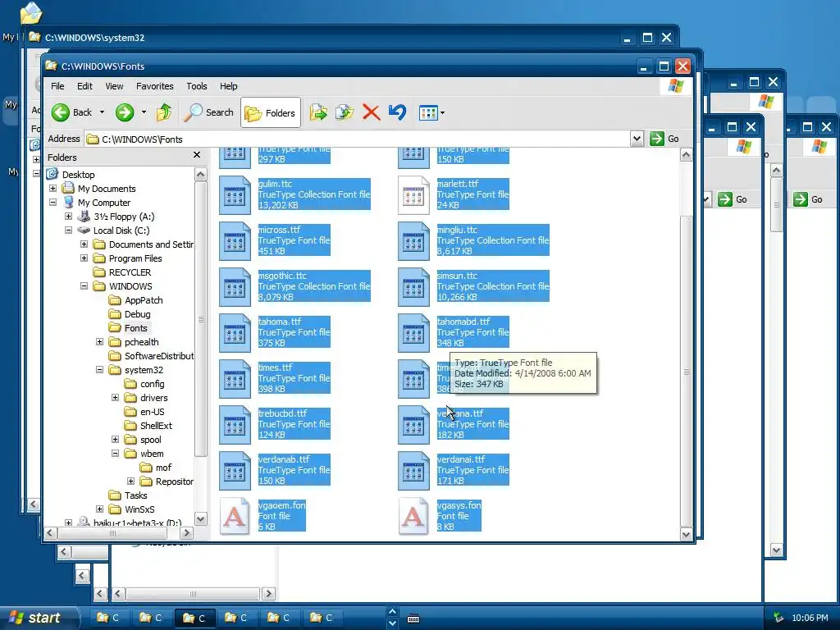
Task: Open the Favorites menu
Action: pyautogui.click(x=155, y=86)
